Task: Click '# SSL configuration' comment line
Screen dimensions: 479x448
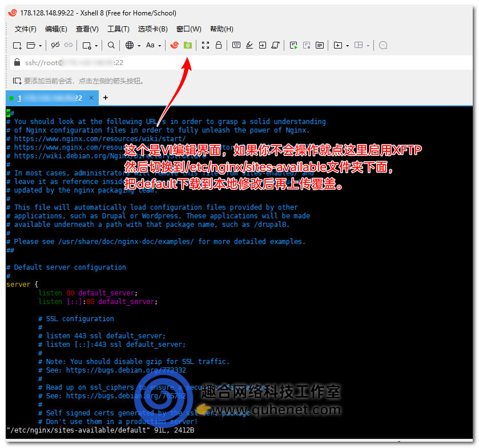Action: (76, 319)
